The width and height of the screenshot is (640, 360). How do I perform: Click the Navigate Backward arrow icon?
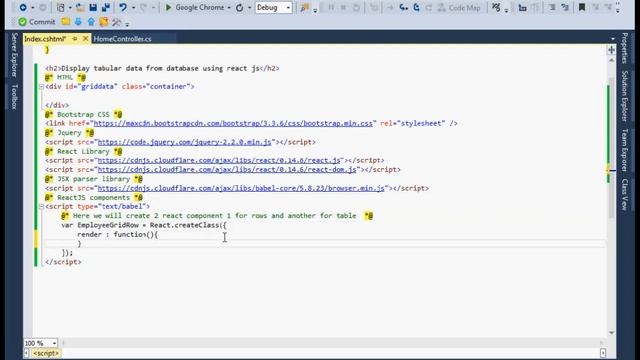(x=23, y=7)
